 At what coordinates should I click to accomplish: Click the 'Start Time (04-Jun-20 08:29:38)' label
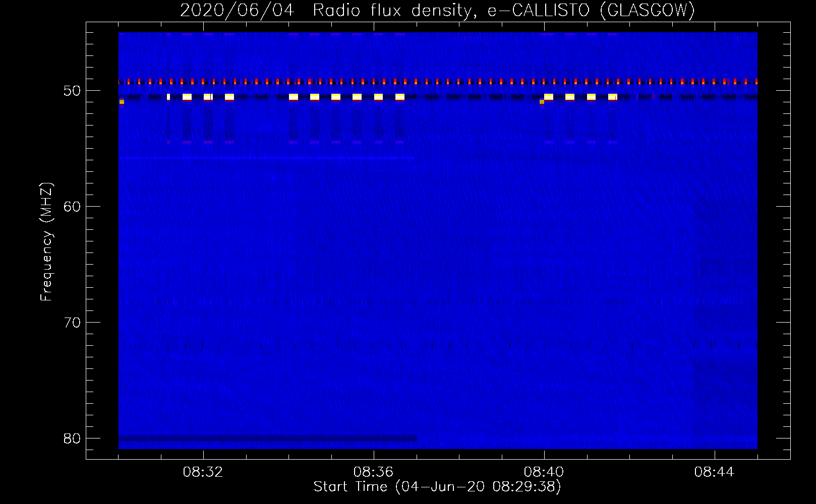point(437,487)
